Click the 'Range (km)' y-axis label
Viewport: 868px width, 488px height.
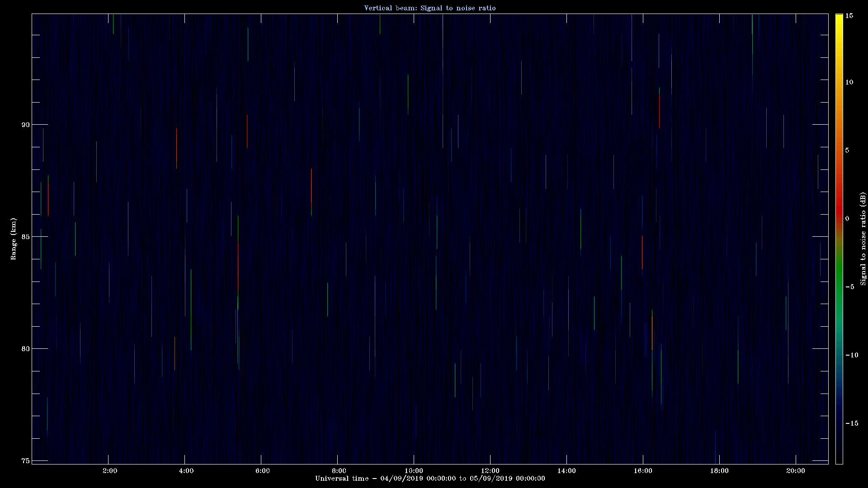pos(14,239)
